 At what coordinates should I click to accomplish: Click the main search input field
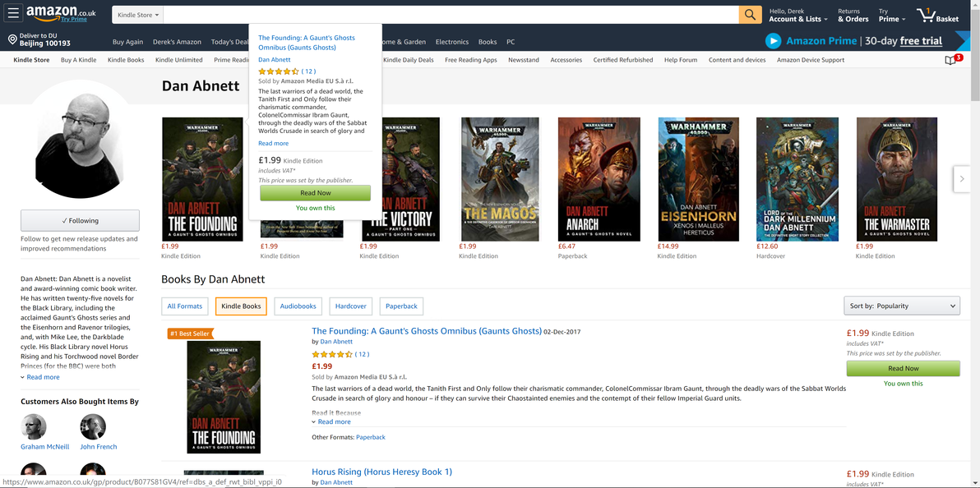click(451, 14)
